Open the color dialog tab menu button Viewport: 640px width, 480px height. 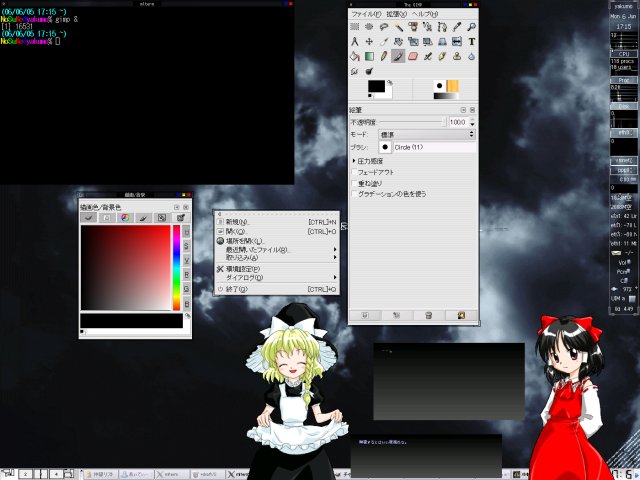[x=177, y=207]
